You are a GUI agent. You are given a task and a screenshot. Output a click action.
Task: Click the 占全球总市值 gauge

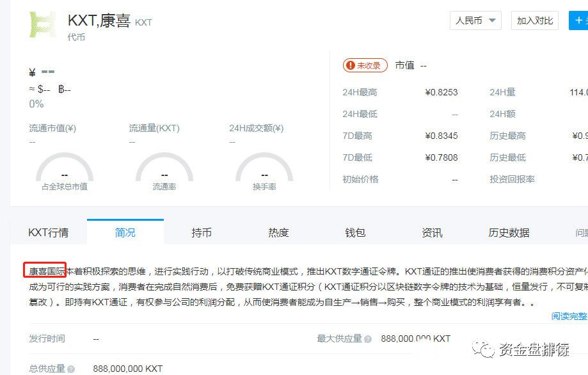[x=65, y=171]
